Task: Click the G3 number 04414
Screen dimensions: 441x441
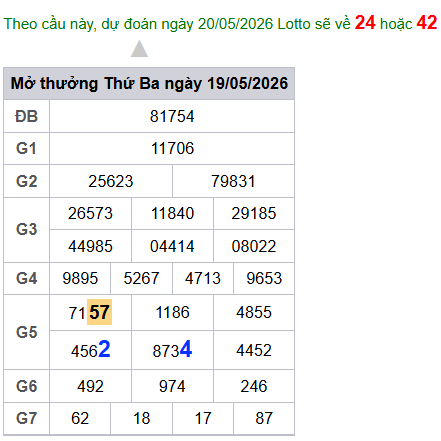Action: click(172, 246)
